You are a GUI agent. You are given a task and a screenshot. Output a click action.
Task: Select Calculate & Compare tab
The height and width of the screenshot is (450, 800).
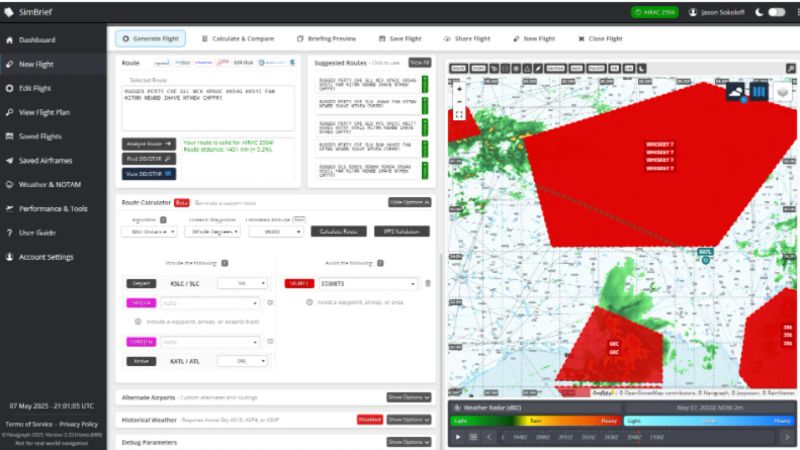click(238, 38)
